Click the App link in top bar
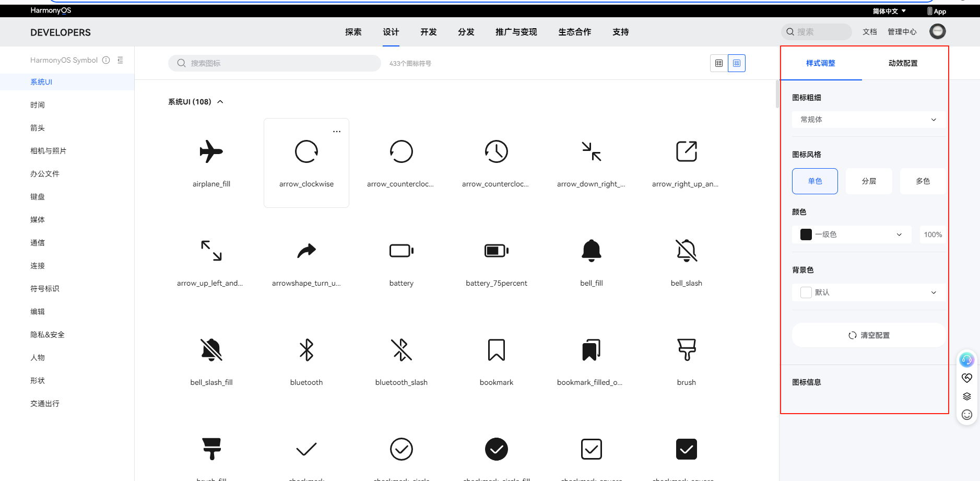This screenshot has width=980, height=481. pos(937,11)
